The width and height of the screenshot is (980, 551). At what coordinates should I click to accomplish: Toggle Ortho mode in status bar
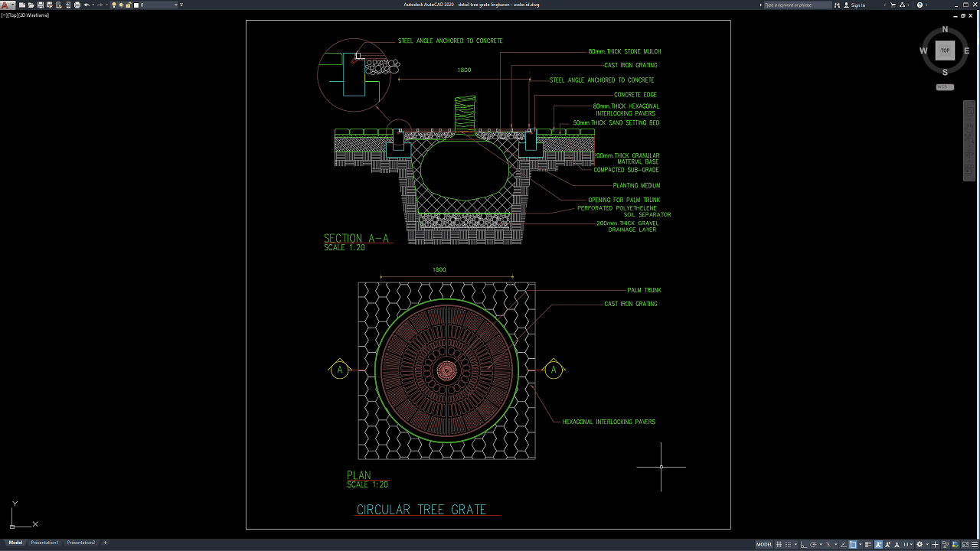click(803, 544)
